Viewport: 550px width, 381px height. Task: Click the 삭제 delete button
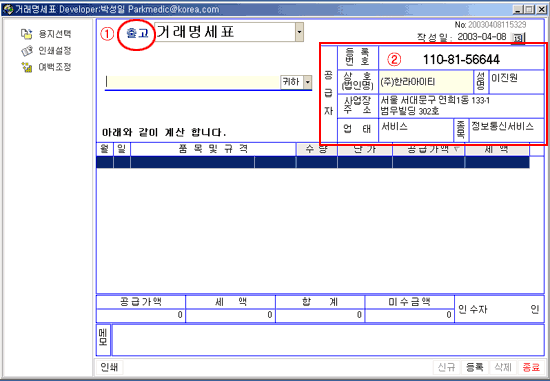(503, 367)
